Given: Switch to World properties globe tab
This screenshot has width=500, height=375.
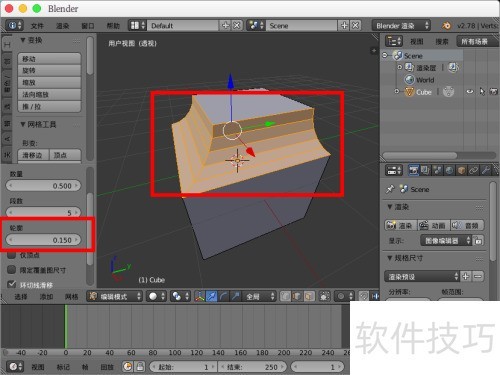Looking at the screenshot, I should (449, 170).
